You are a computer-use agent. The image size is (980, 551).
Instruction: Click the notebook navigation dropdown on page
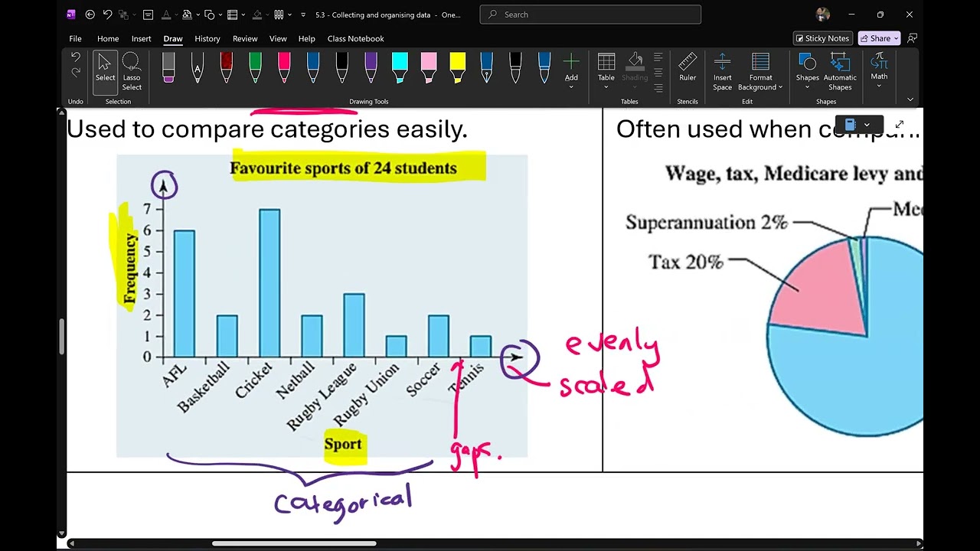(857, 125)
